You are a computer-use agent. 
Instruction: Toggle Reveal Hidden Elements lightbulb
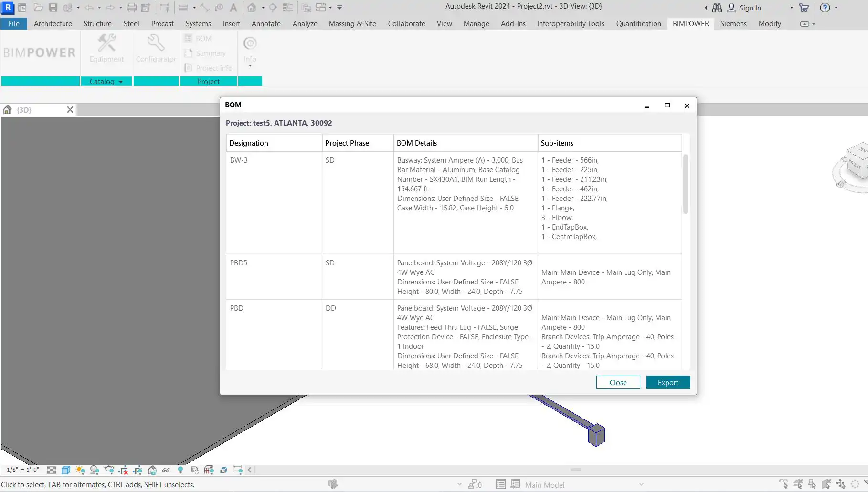[x=180, y=470]
